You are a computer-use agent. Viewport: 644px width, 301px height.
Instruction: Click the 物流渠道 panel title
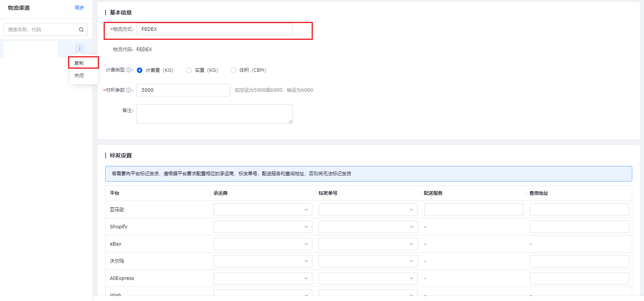click(19, 8)
